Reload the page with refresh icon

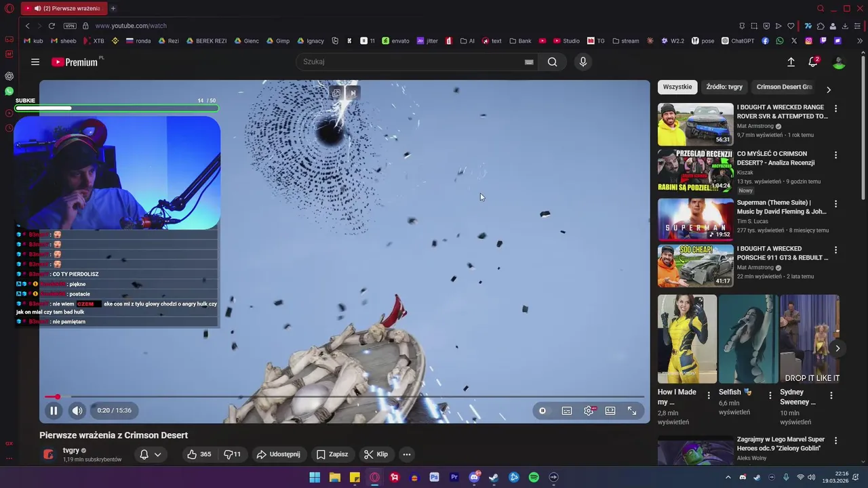52,26
